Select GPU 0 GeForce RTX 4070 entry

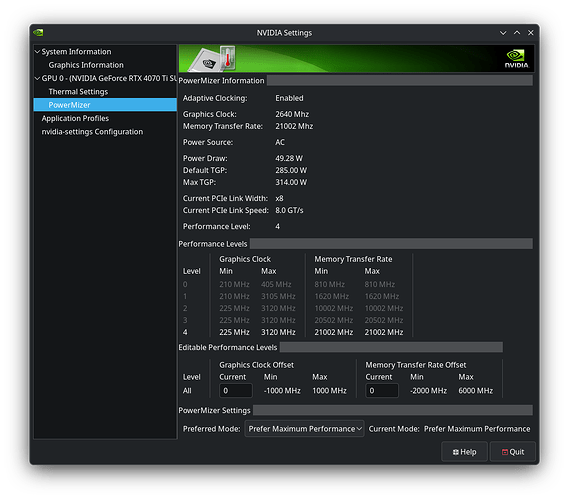pyautogui.click(x=109, y=78)
